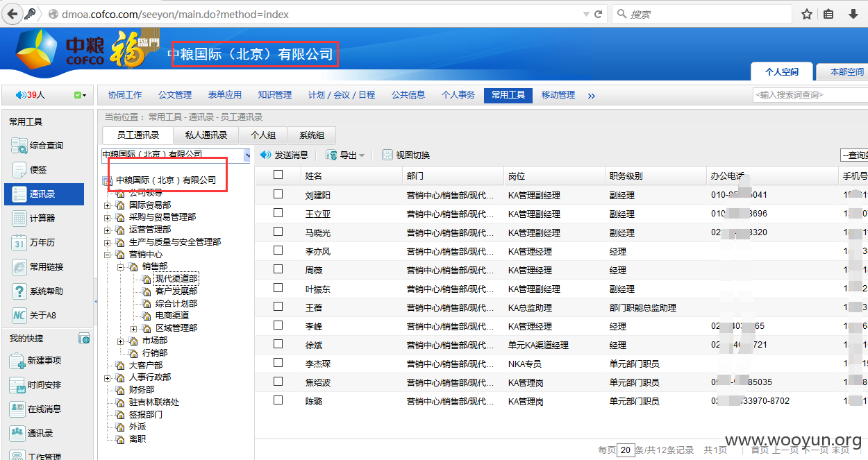Open 通讯录 under 我的快捷
Image resolution: width=868 pixels, height=460 pixels.
pos(31,433)
